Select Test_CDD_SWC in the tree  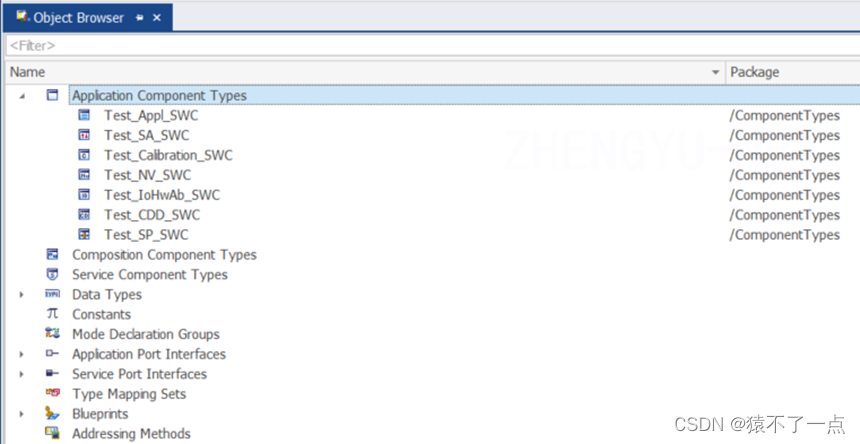pos(152,214)
